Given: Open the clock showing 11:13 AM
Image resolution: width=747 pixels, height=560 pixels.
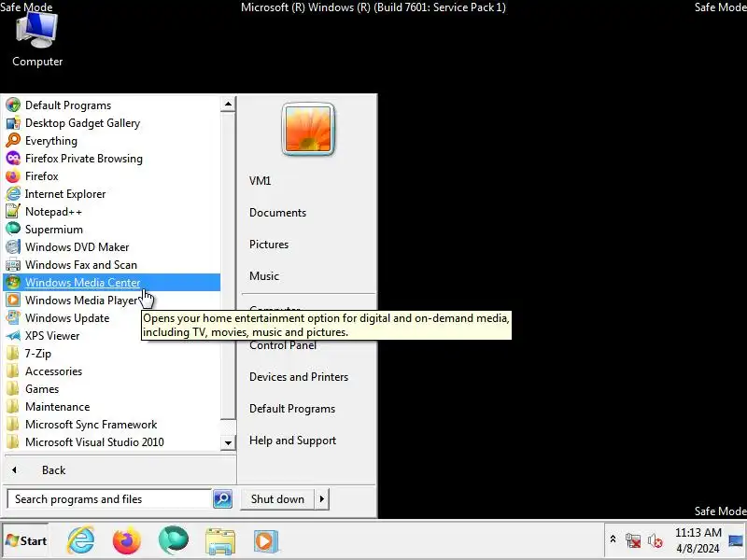Looking at the screenshot, I should pos(698,540).
